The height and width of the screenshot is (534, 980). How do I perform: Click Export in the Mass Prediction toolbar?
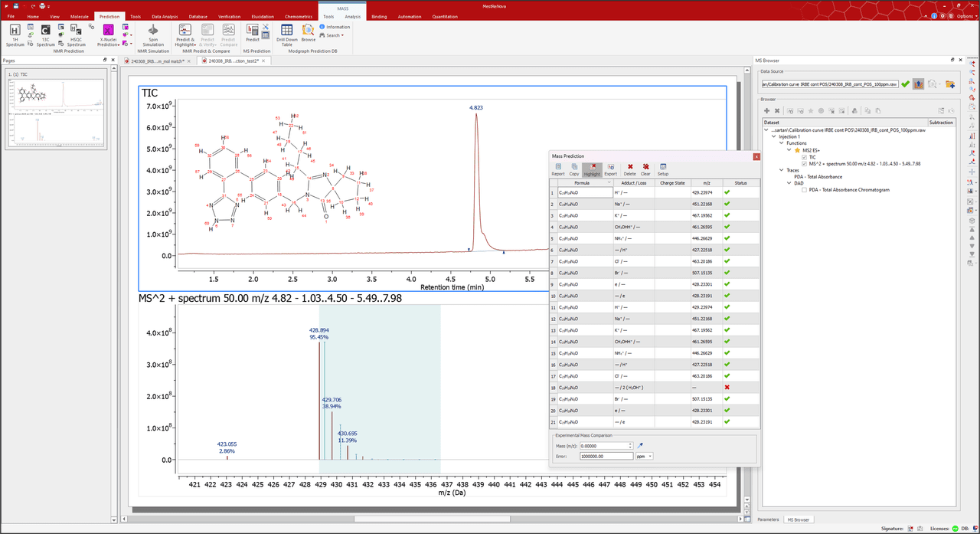pyautogui.click(x=610, y=169)
